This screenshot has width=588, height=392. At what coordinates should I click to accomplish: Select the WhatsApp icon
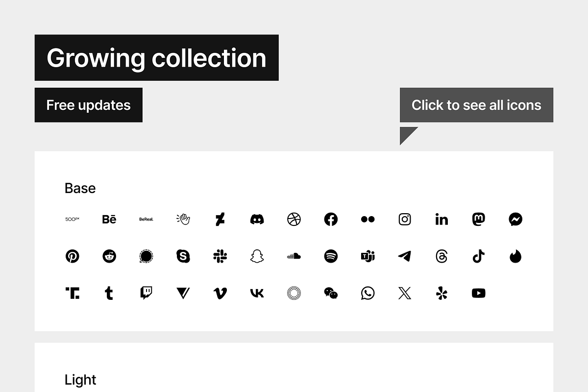[367, 293]
